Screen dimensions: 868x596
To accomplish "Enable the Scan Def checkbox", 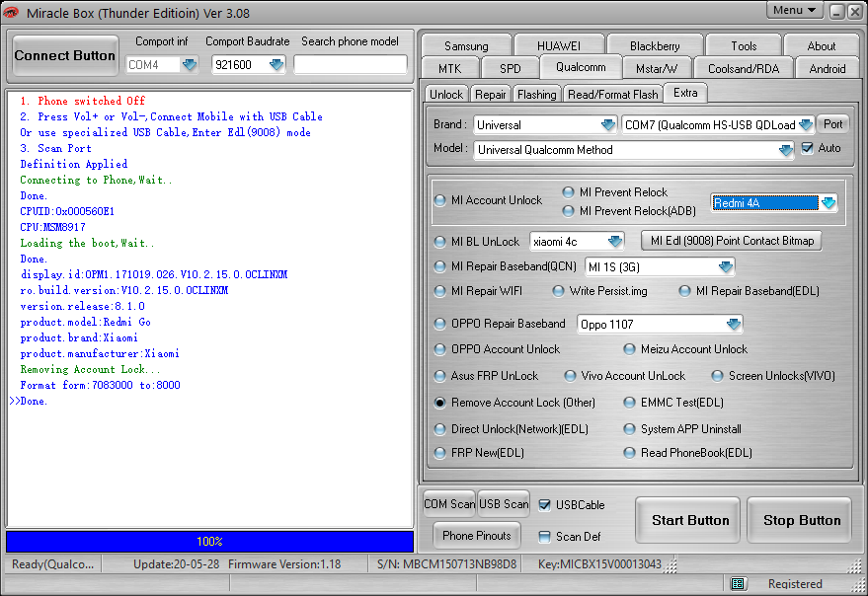I will tap(545, 536).
